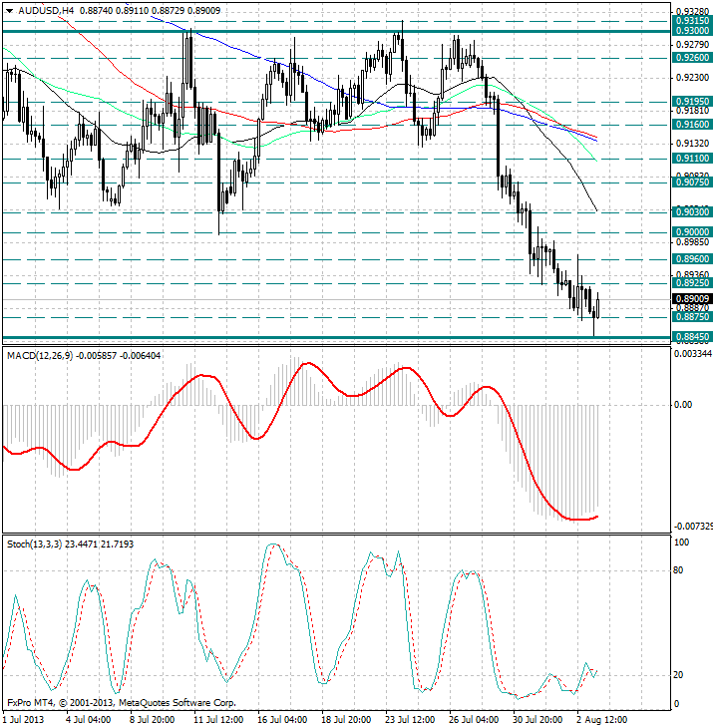The height and width of the screenshot is (728, 713).
Task: Select the 0.93150 price label at top
Action: click(x=691, y=20)
